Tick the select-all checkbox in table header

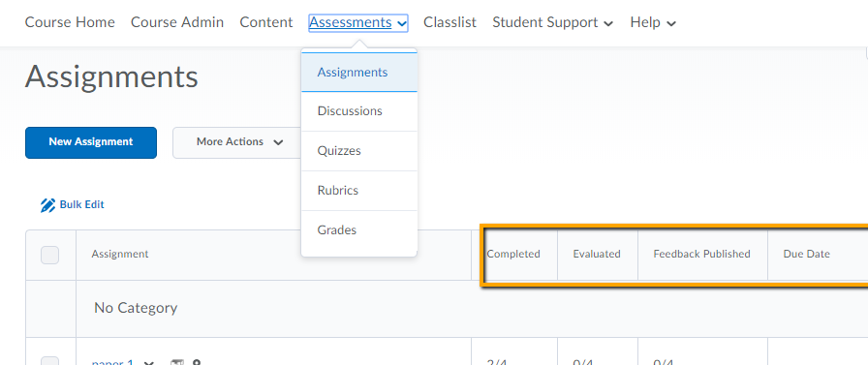[49, 255]
